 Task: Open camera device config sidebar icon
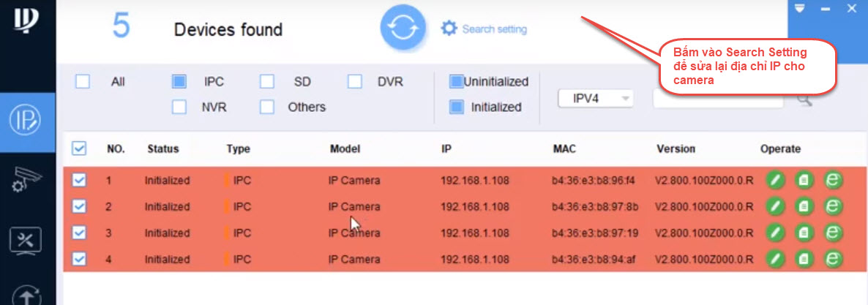[x=26, y=179]
